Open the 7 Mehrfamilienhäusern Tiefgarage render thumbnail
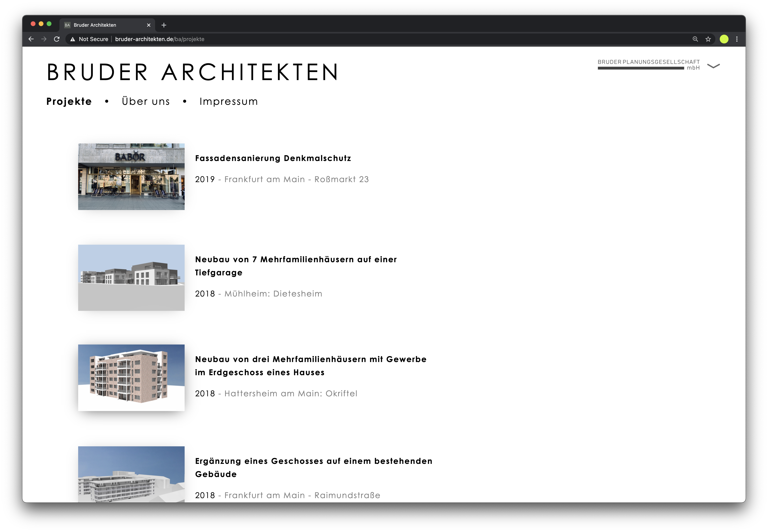Screen dimensions: 768x532 [131, 278]
